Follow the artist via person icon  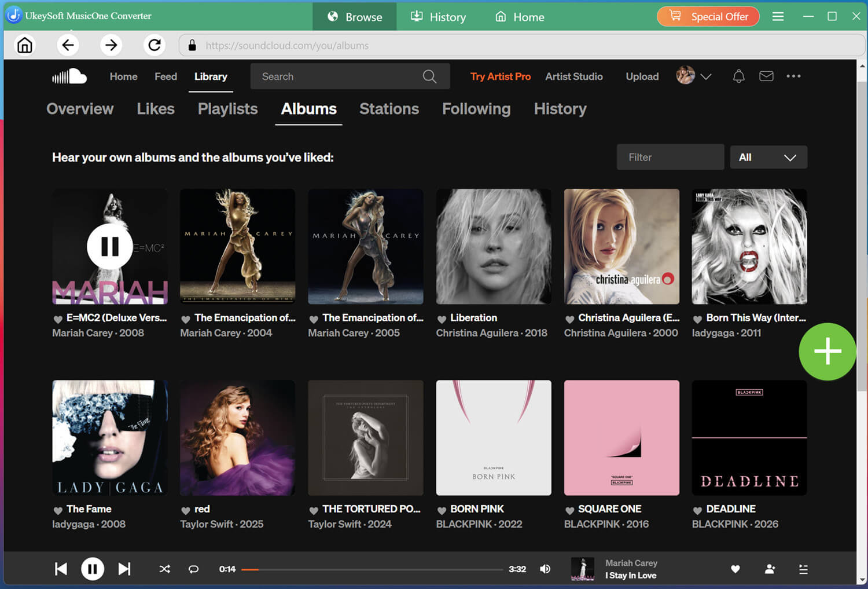(770, 569)
